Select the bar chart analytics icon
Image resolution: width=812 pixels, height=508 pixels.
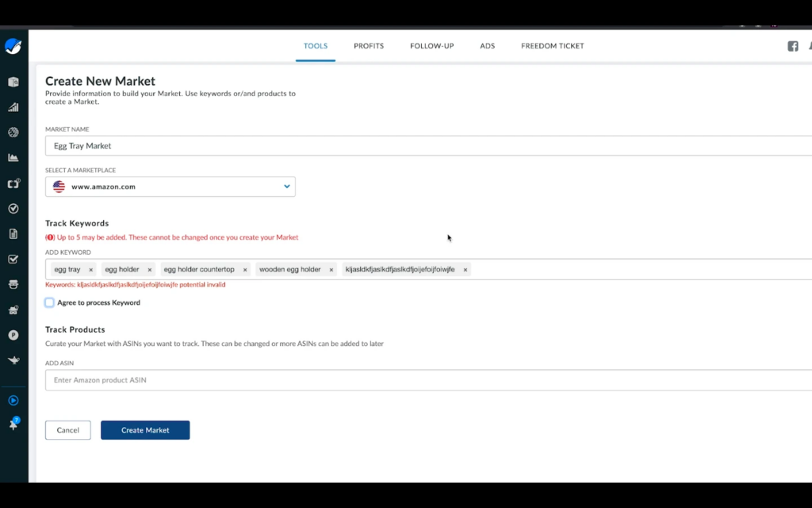(x=13, y=106)
